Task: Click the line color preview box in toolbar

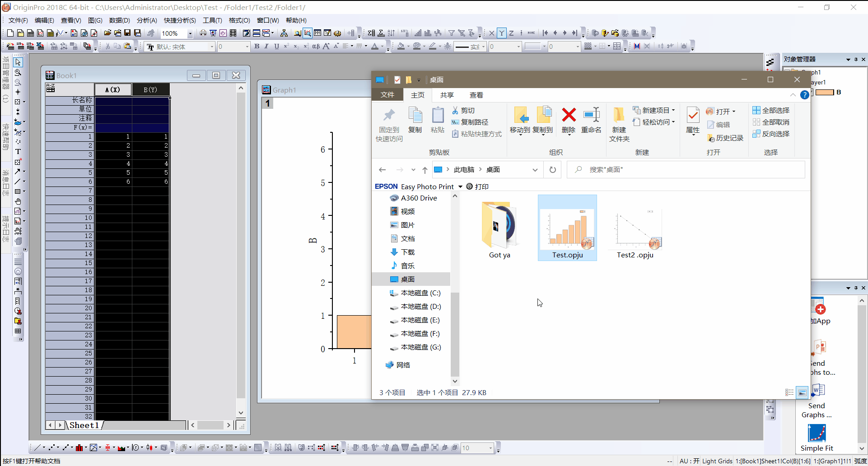Action: (x=533, y=47)
